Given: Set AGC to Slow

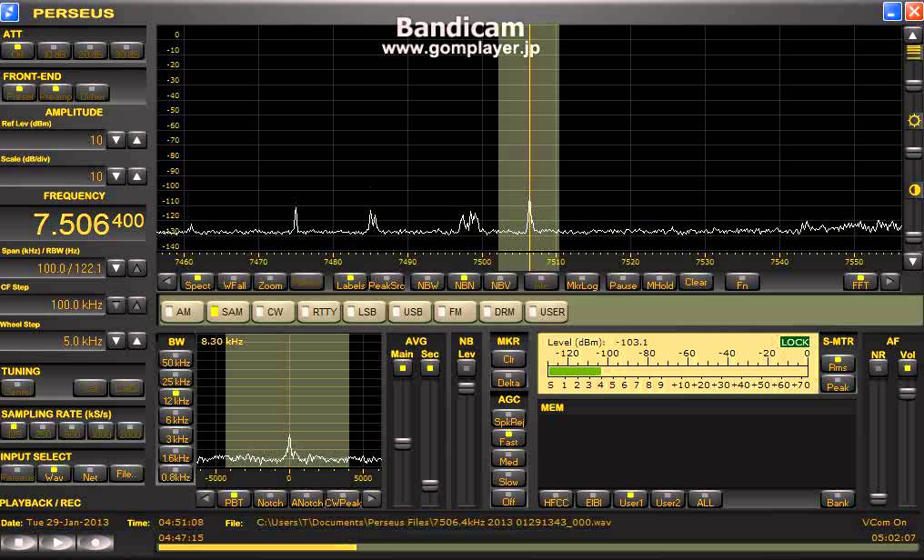Looking at the screenshot, I should 508,479.
